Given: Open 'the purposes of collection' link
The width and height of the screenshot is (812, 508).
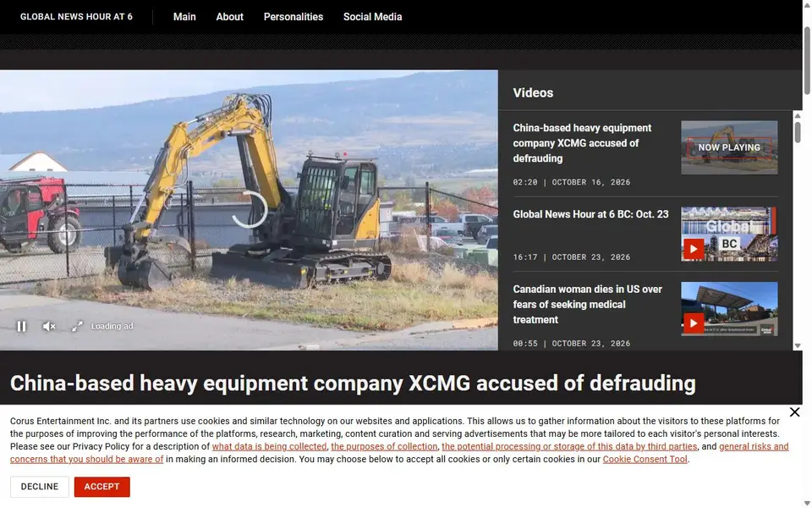Looking at the screenshot, I should (x=384, y=446).
